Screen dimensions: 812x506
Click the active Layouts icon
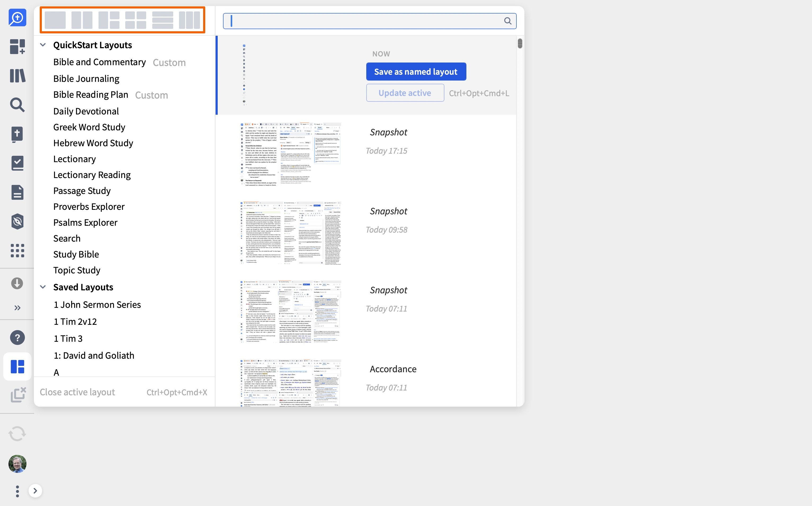point(17,366)
